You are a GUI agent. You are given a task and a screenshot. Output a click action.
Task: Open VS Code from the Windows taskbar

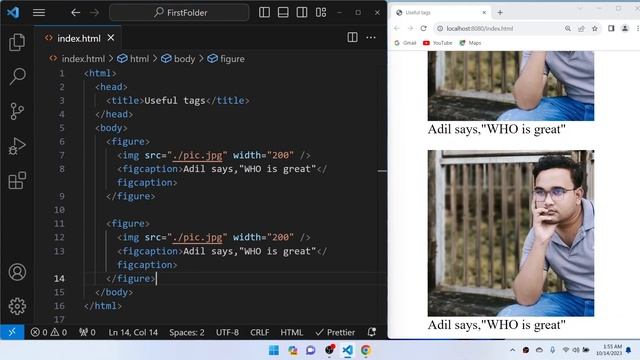coord(347,350)
